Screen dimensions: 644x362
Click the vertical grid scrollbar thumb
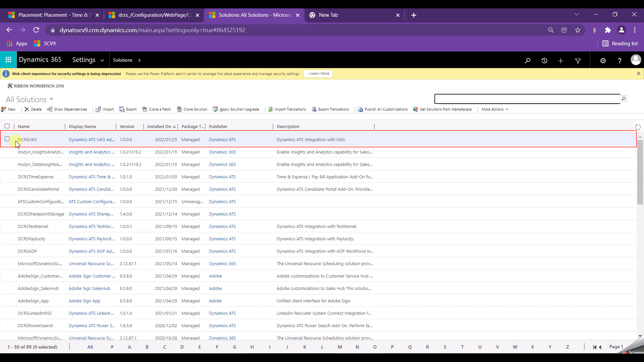(x=640, y=172)
